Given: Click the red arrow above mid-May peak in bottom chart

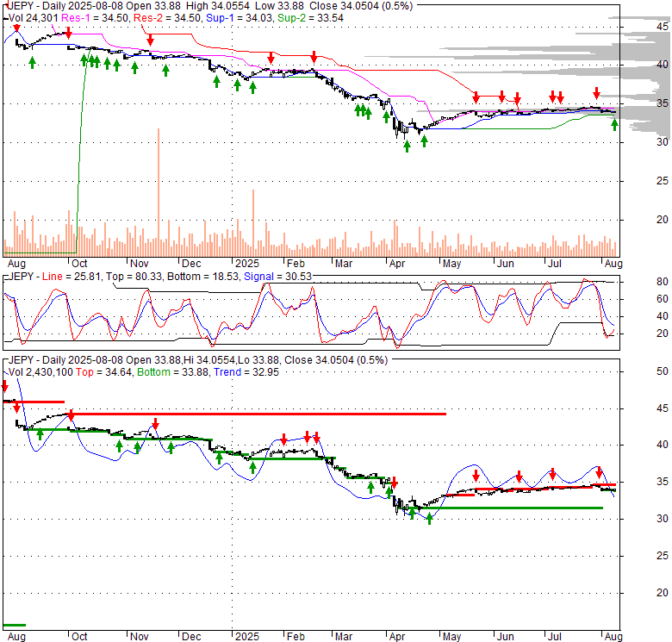Looking at the screenshot, I should pyautogui.click(x=475, y=473).
